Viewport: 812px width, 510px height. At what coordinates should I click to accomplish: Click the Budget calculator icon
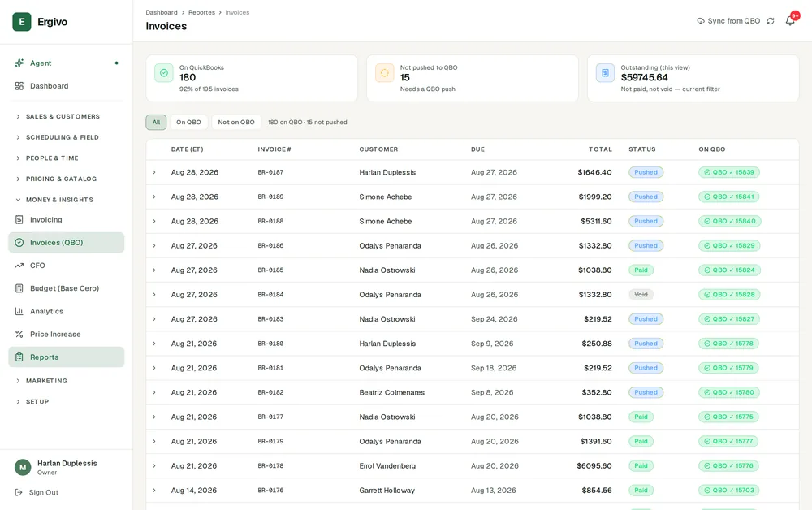[x=19, y=288]
